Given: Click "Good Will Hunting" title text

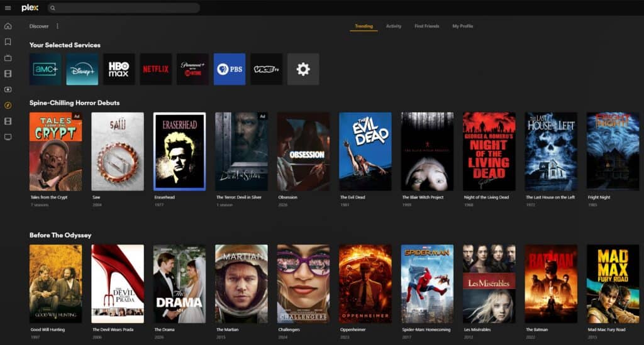Looking at the screenshot, I should point(48,330).
